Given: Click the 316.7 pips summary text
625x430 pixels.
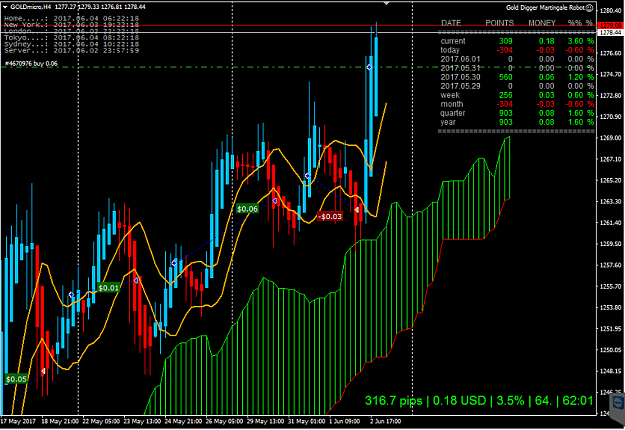Looking at the screenshot, I should [x=393, y=401].
